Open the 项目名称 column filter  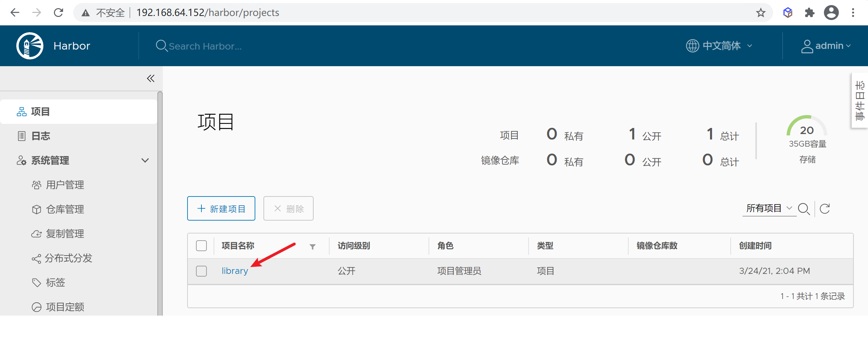pos(312,246)
